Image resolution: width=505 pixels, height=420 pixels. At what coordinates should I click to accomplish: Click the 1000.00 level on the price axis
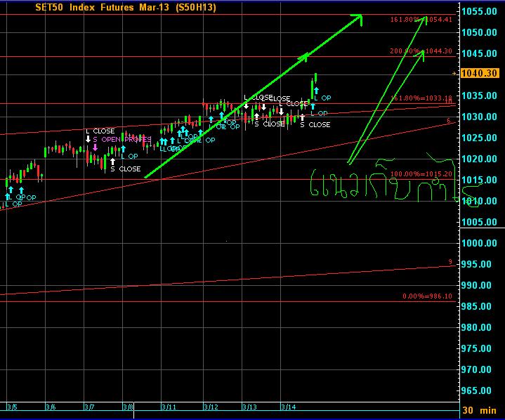481,243
